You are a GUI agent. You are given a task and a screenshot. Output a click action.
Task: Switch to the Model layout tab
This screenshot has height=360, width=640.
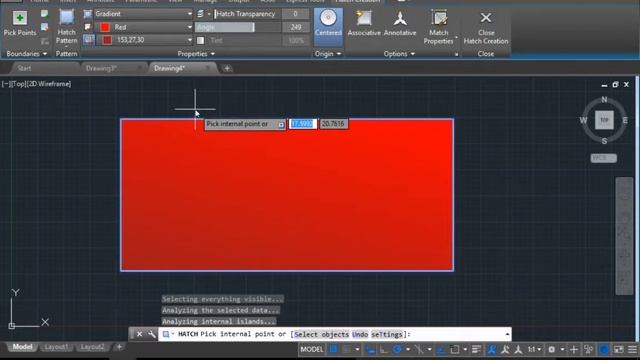[22, 347]
